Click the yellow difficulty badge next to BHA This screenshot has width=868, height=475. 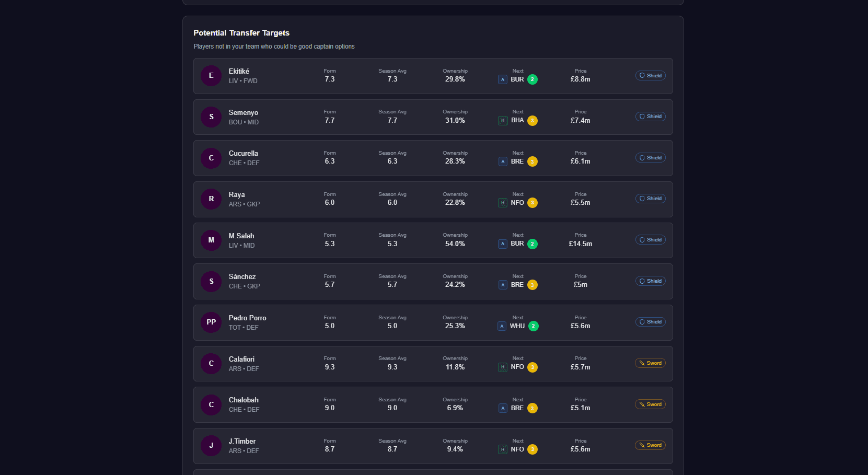pos(532,121)
